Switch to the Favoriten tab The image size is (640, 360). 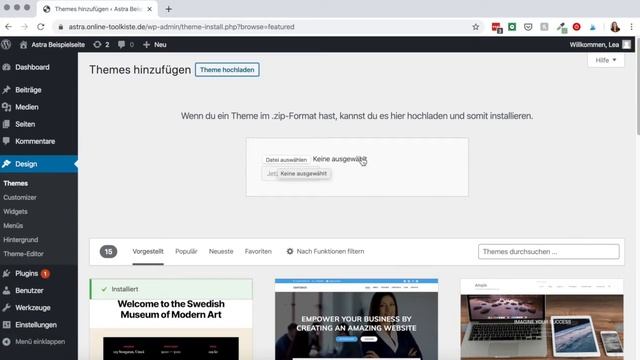[x=258, y=251]
